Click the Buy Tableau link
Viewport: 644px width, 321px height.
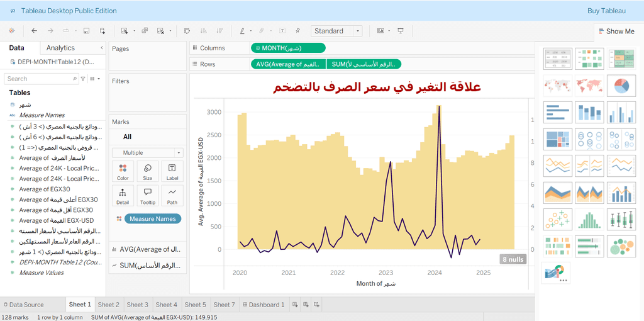606,11
